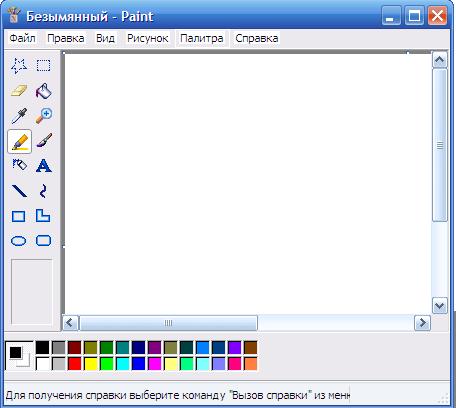Open the Файл menu
Image resolution: width=456 pixels, height=408 pixels.
tap(22, 38)
